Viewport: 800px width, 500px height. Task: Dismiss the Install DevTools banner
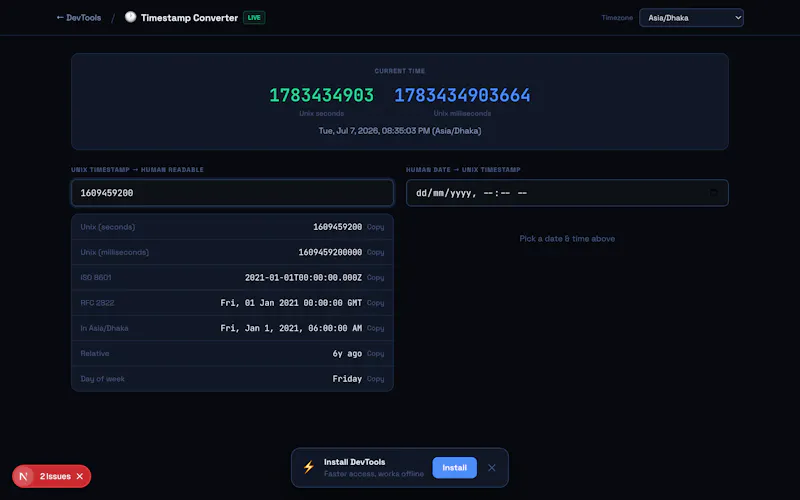click(491, 468)
